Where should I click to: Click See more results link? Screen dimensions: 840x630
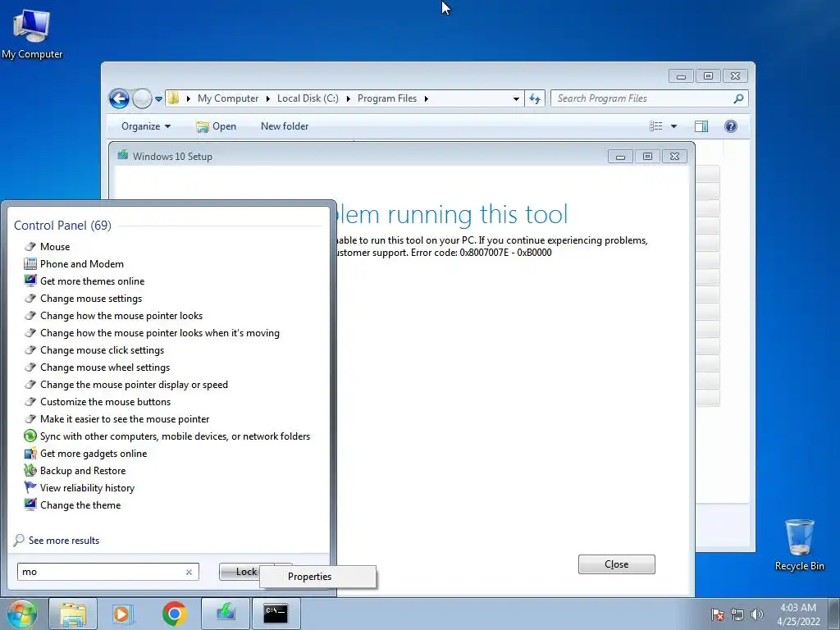64,541
